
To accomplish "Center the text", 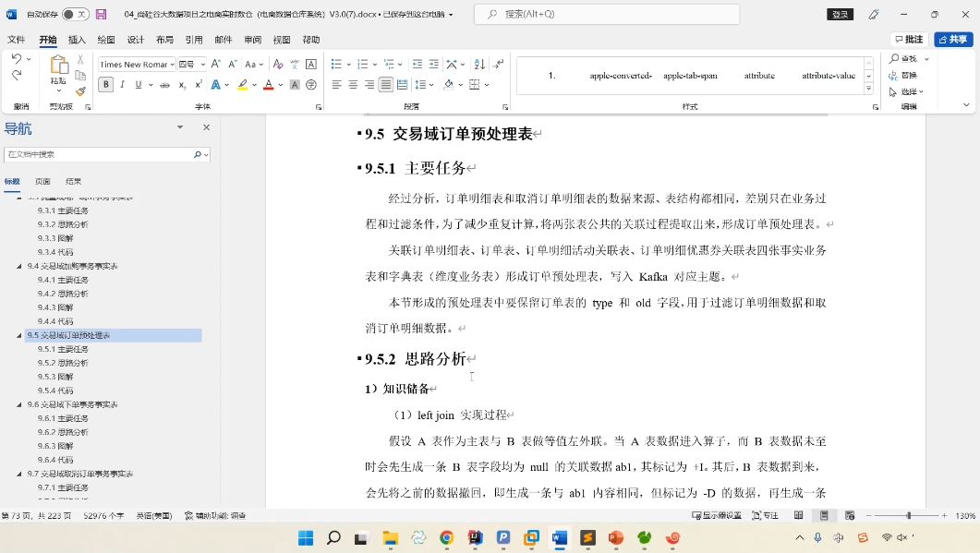I will (x=353, y=84).
